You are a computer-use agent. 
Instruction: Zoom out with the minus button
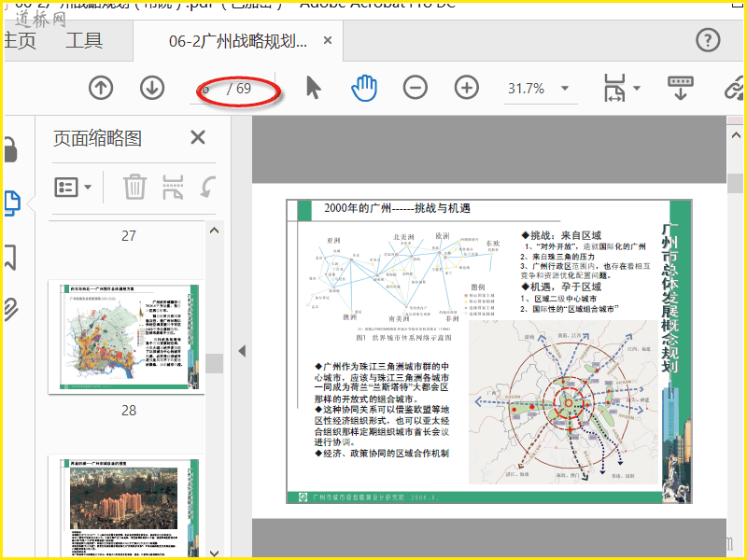[x=415, y=89]
